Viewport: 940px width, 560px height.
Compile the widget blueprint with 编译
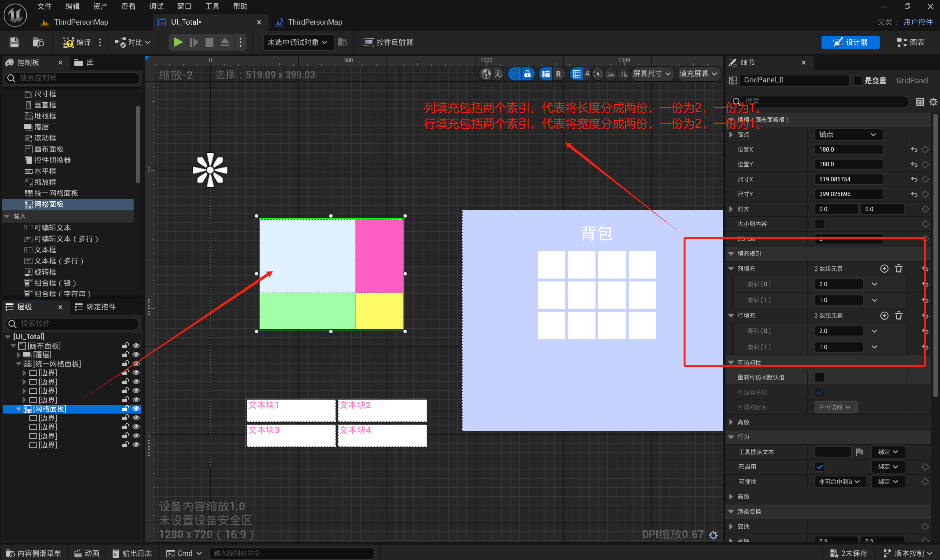(77, 42)
